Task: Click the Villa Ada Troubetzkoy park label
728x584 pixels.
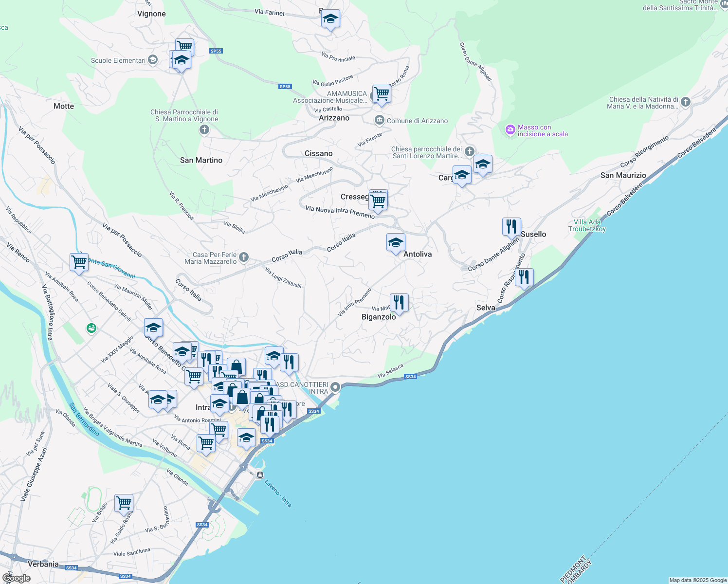Action: pyautogui.click(x=587, y=225)
